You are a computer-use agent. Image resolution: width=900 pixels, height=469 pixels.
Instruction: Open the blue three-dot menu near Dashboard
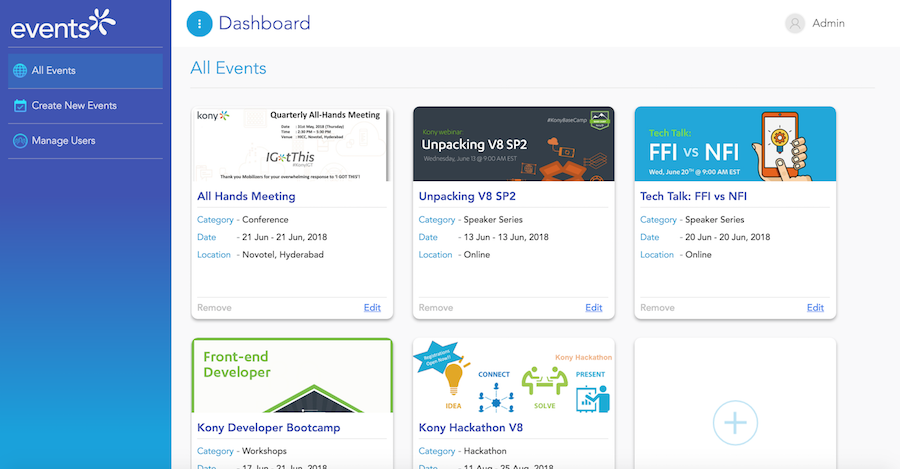199,24
